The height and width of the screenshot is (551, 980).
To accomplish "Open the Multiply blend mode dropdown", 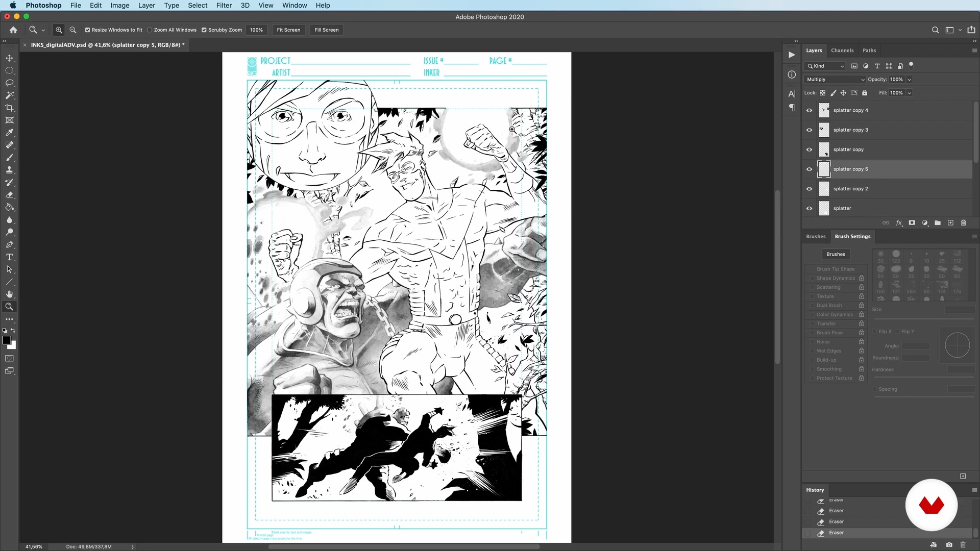I will (x=835, y=80).
